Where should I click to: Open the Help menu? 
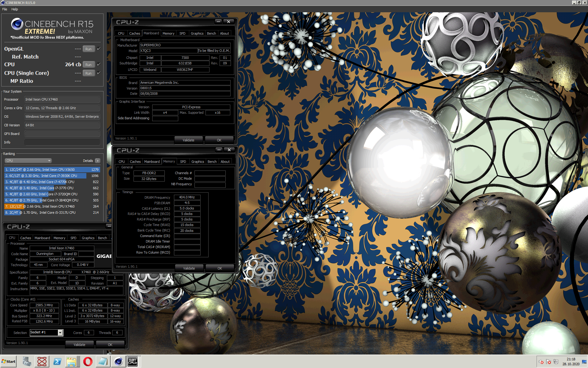[15, 9]
